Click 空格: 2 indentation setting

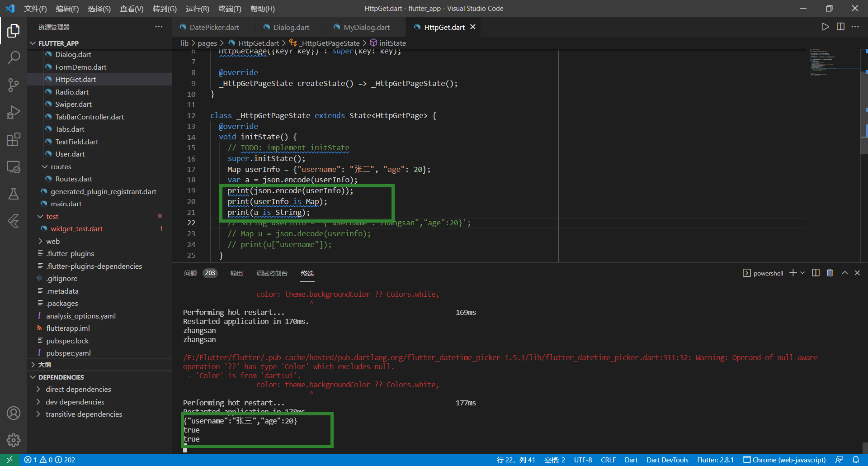coord(554,460)
